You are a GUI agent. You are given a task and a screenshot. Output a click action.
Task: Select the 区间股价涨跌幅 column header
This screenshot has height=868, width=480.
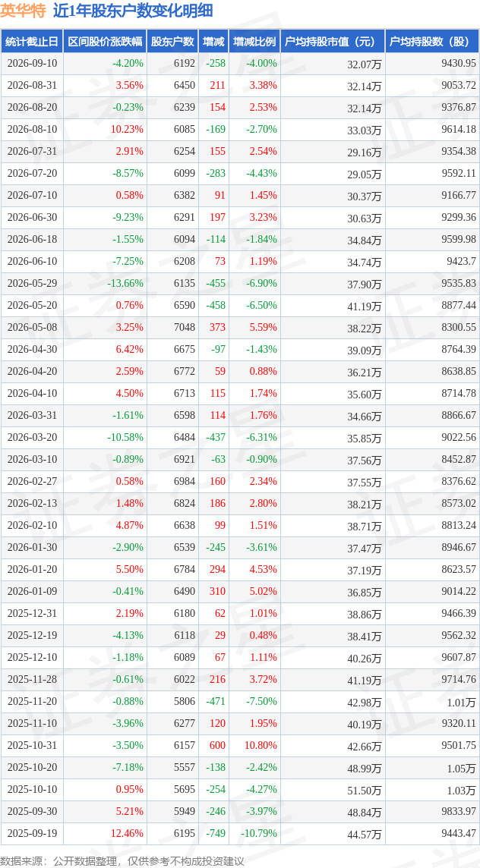105,41
